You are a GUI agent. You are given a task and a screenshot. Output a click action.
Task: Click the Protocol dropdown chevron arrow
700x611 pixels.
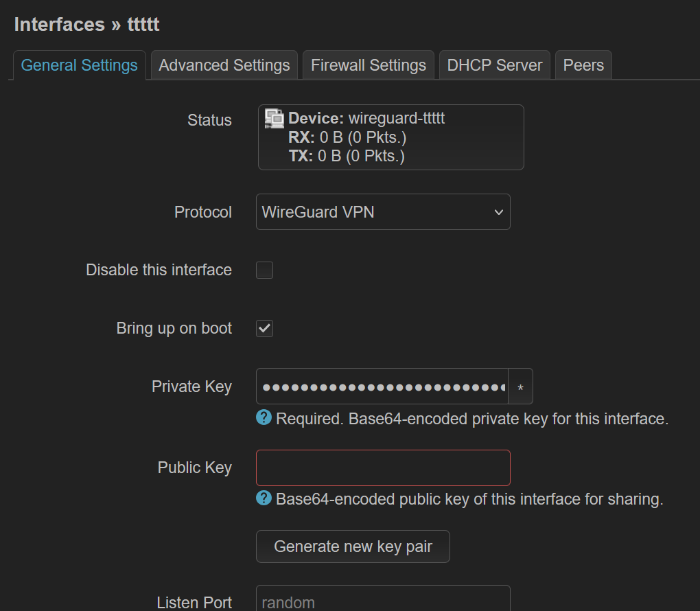pyautogui.click(x=499, y=213)
